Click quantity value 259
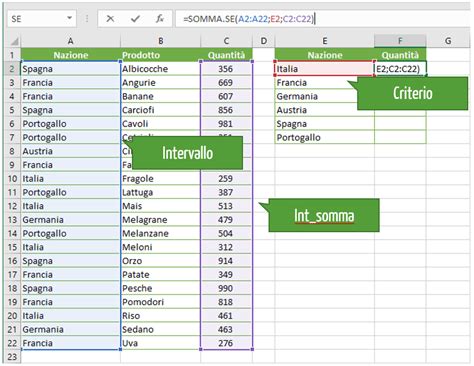This screenshot has width=474, height=366. click(226, 179)
